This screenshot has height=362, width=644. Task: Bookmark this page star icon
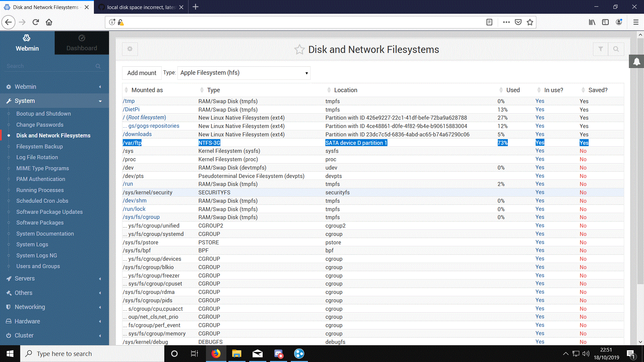(530, 22)
